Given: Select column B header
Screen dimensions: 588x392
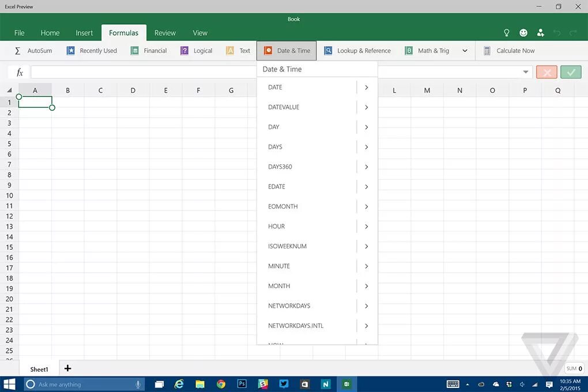Looking at the screenshot, I should coord(68,90).
